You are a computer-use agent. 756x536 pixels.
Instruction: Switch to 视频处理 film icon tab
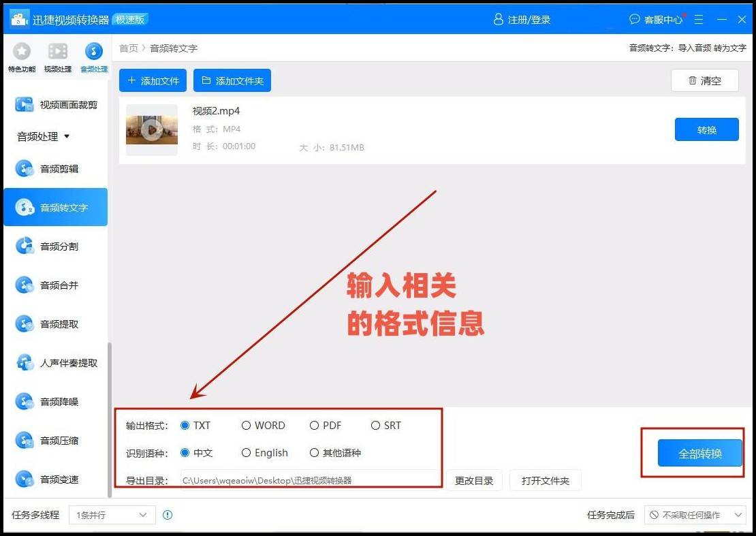pos(58,57)
